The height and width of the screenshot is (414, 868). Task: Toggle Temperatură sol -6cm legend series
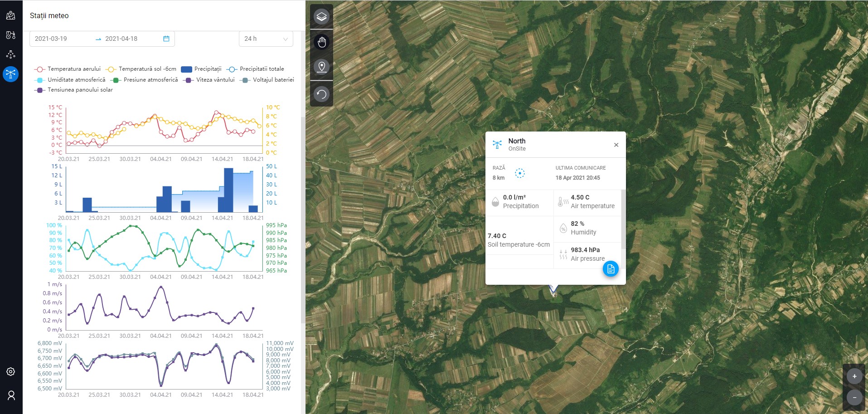point(141,69)
